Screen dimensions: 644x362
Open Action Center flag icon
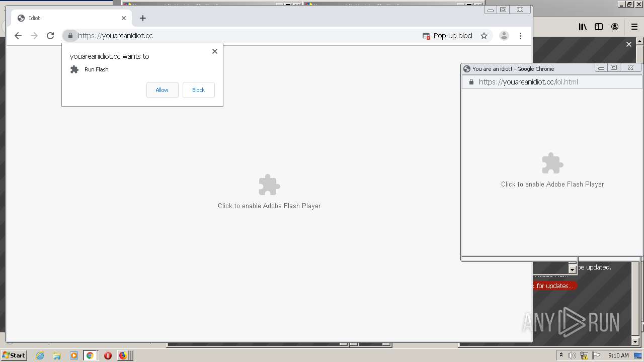coord(596,355)
